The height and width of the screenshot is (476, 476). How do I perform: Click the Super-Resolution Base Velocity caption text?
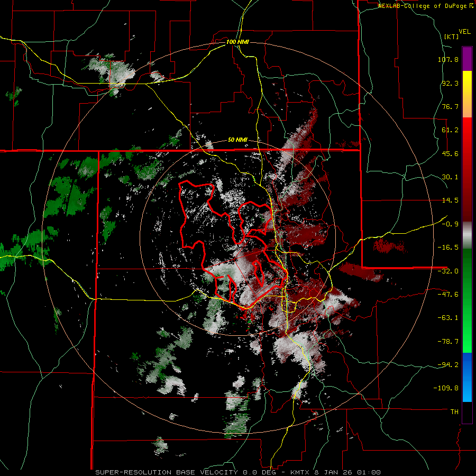(x=237, y=472)
